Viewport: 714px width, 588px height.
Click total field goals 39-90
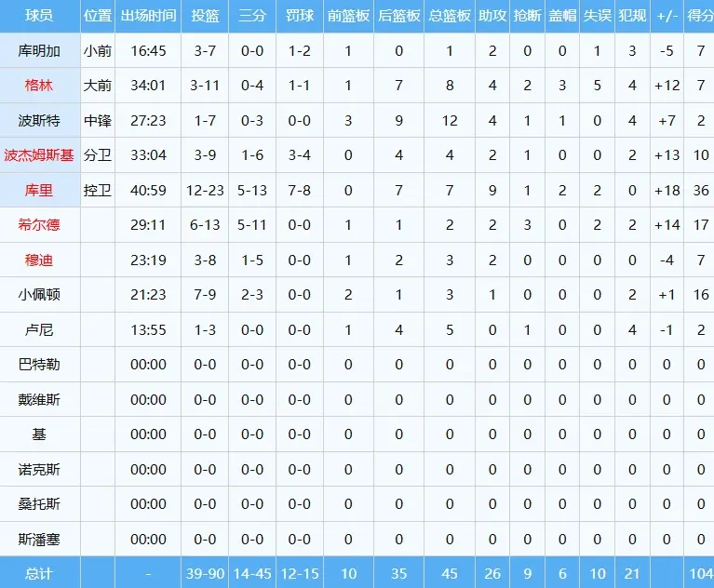pos(205,574)
